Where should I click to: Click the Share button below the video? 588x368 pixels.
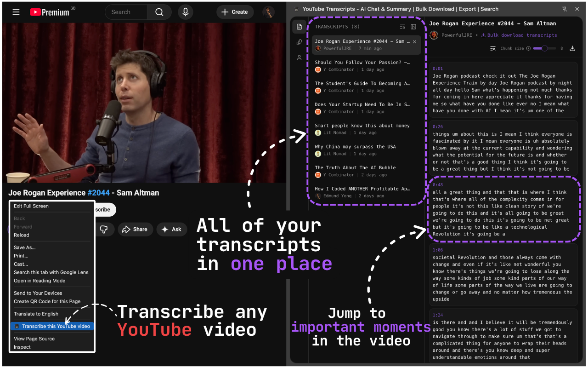(136, 229)
